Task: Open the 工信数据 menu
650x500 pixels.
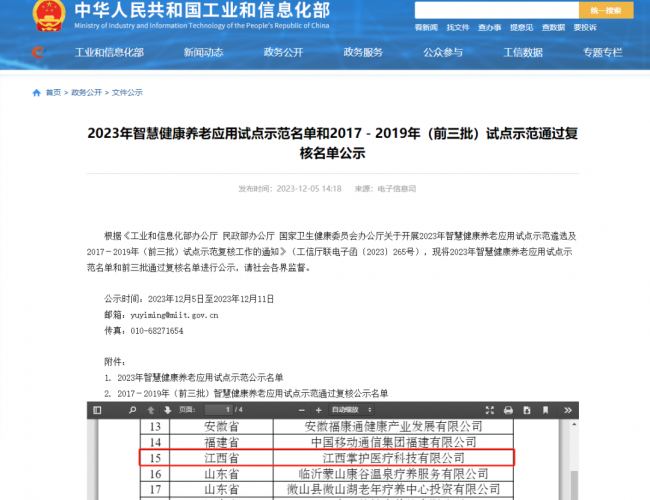Action: (523, 52)
